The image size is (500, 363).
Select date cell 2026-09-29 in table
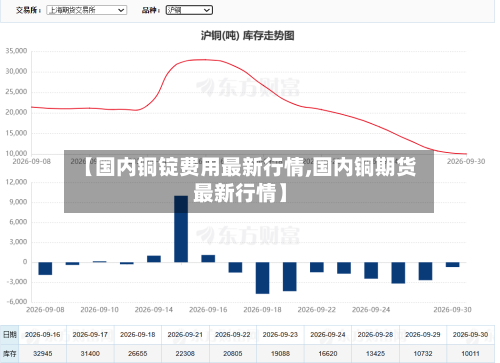coord(423,334)
